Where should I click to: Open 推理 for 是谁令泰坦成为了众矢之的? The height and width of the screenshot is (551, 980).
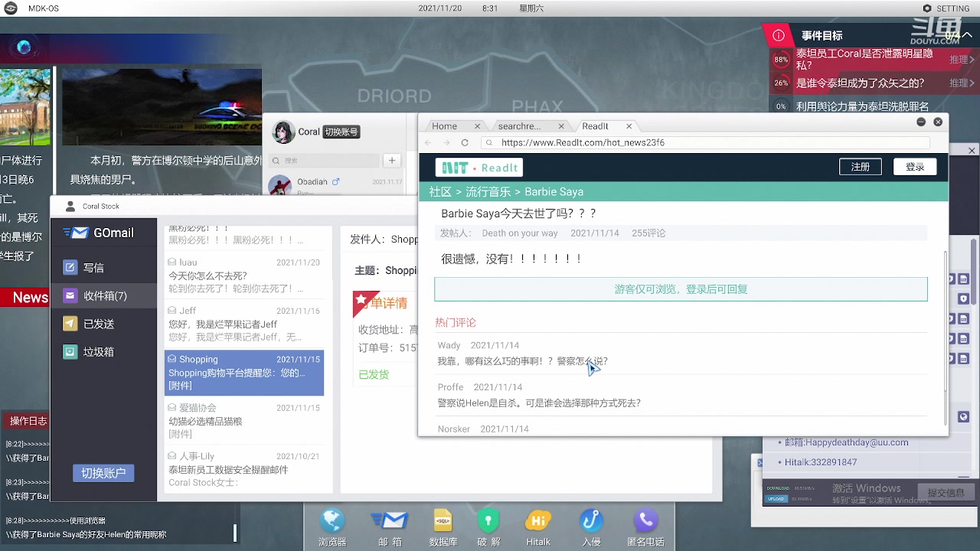click(x=962, y=83)
